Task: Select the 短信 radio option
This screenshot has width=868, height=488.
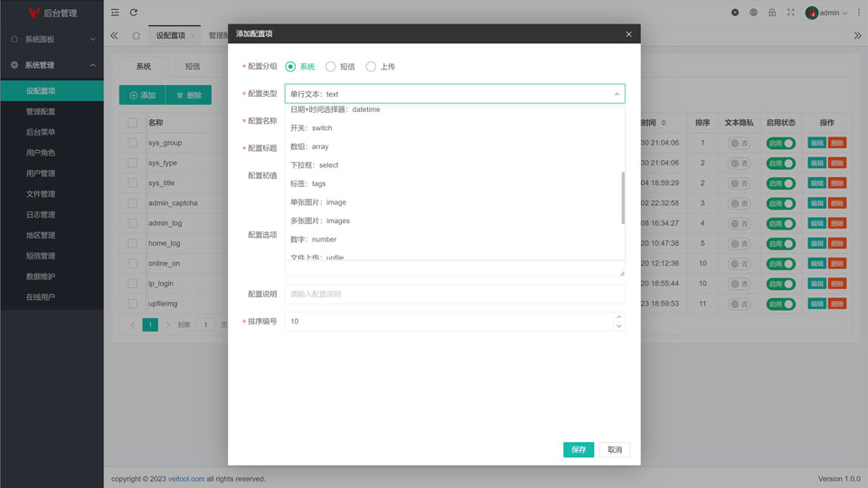Action: (331, 67)
